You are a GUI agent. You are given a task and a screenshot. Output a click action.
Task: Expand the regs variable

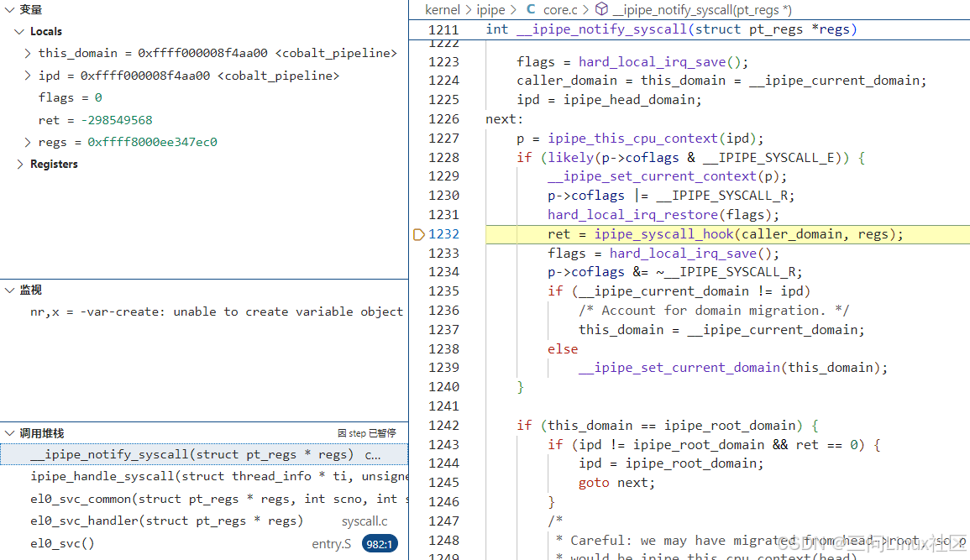coord(27,142)
